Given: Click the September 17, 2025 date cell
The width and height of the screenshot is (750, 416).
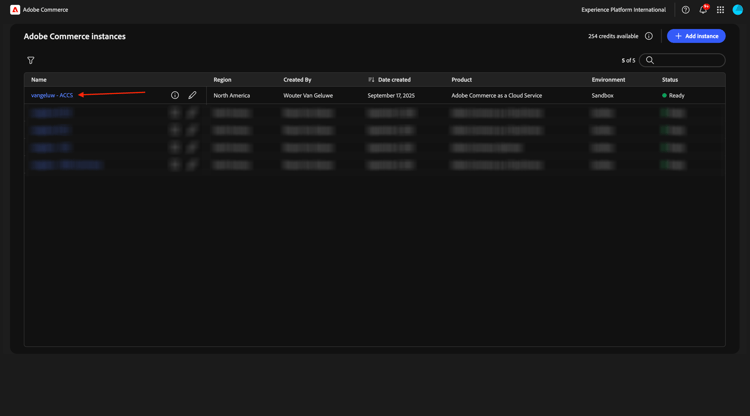Looking at the screenshot, I should (x=391, y=95).
